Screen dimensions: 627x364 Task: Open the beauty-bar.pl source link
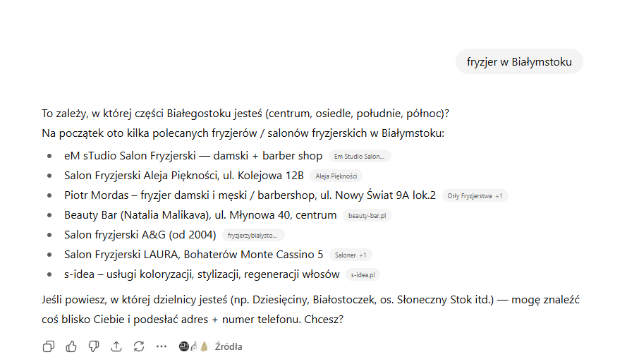(367, 215)
